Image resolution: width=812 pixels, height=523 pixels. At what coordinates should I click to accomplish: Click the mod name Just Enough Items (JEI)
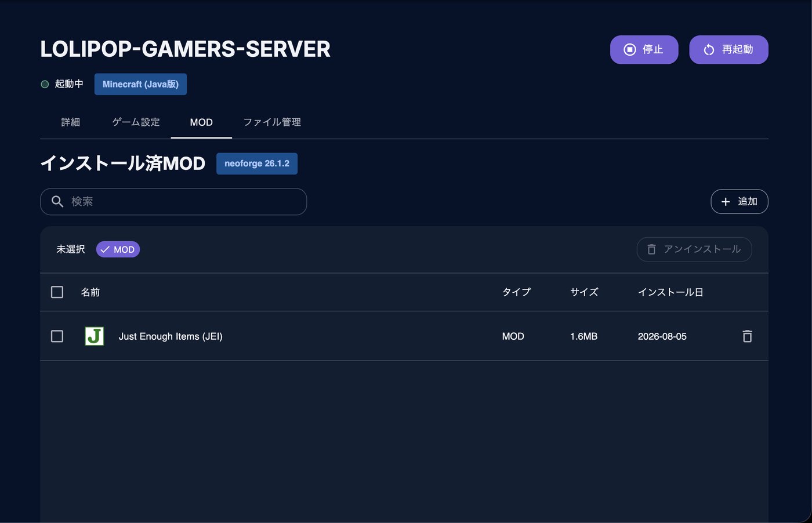coord(171,336)
